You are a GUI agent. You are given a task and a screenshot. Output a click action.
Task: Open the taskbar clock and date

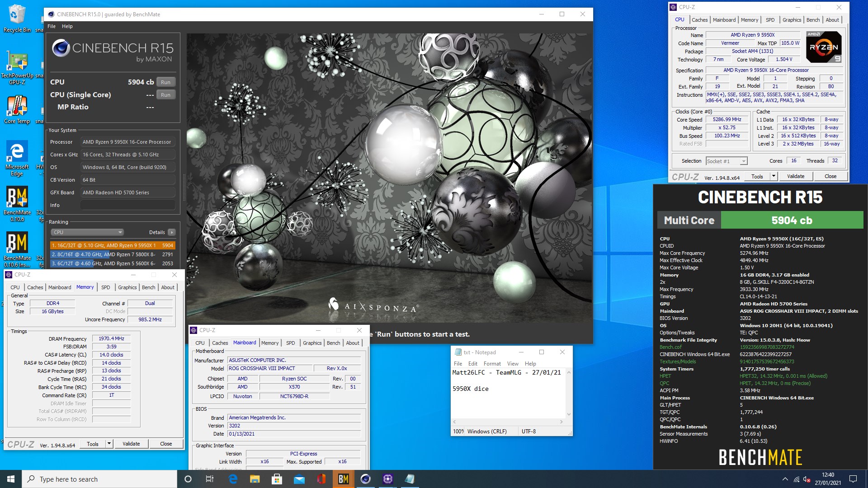pyautogui.click(x=828, y=479)
